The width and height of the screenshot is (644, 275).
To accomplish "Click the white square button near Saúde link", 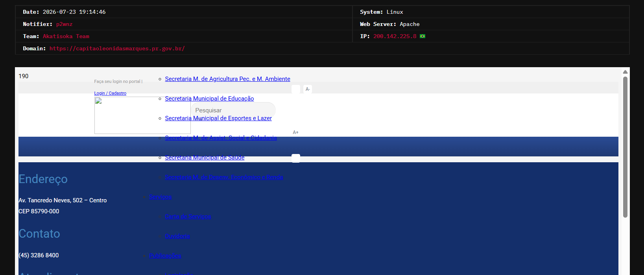I will click(x=296, y=158).
